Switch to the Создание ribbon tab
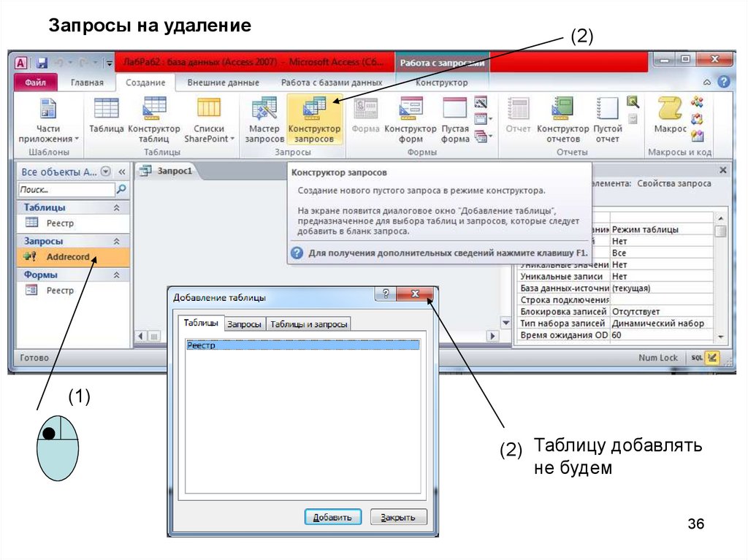The image size is (748, 560). [x=145, y=83]
